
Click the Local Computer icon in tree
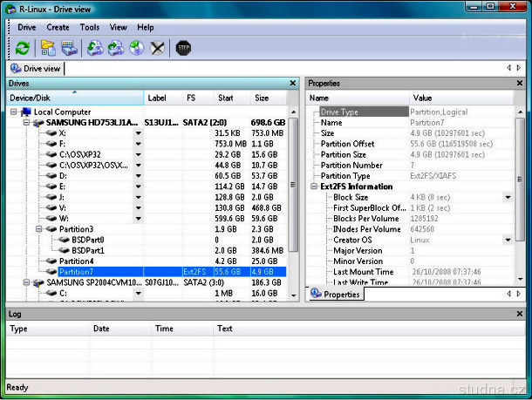click(x=25, y=112)
